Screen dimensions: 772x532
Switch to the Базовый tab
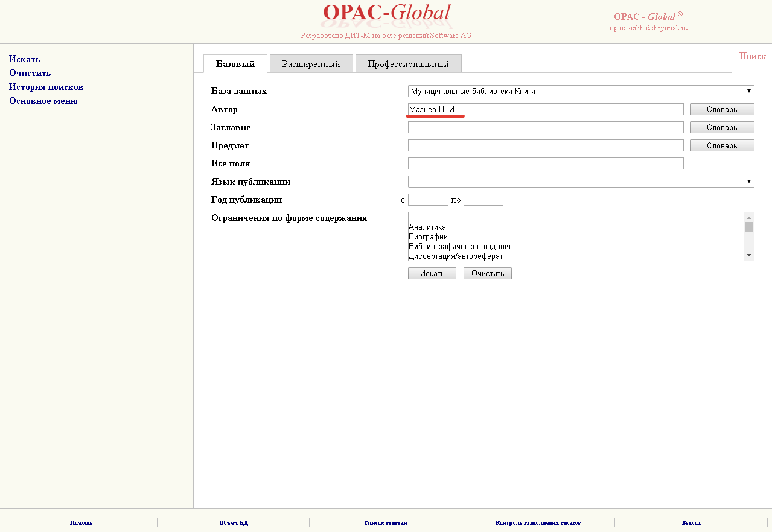click(235, 64)
